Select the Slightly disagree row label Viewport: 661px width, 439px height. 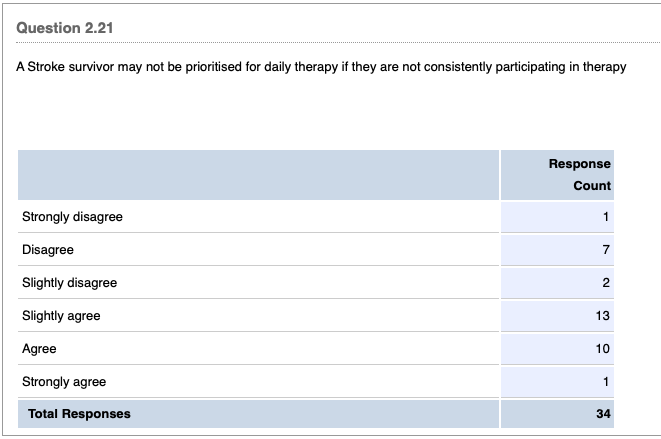(70, 283)
